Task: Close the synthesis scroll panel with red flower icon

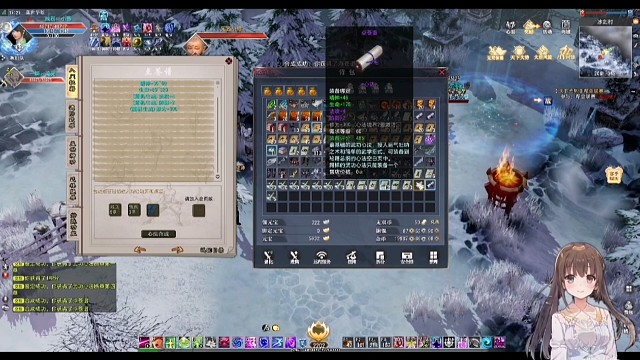Action: coord(229,61)
